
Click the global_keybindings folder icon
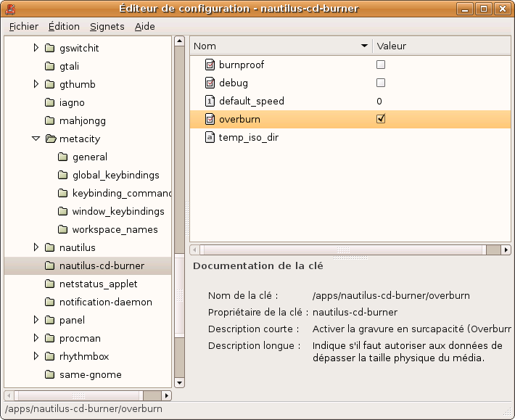(x=62, y=175)
